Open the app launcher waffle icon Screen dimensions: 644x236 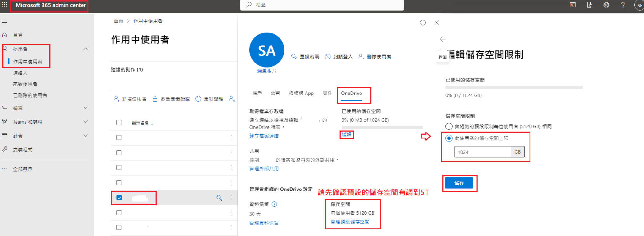(x=4, y=5)
